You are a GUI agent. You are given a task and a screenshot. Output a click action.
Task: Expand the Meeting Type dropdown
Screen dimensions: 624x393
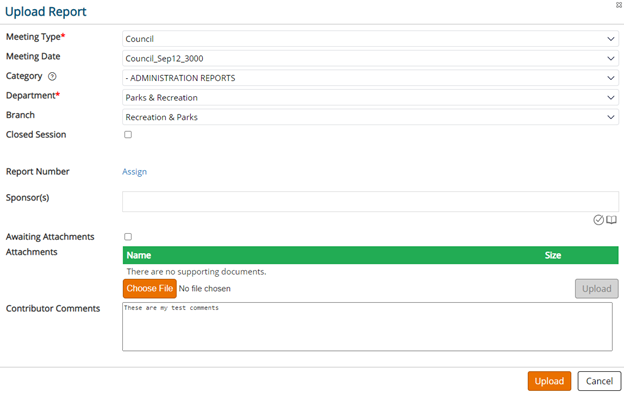[370, 39]
